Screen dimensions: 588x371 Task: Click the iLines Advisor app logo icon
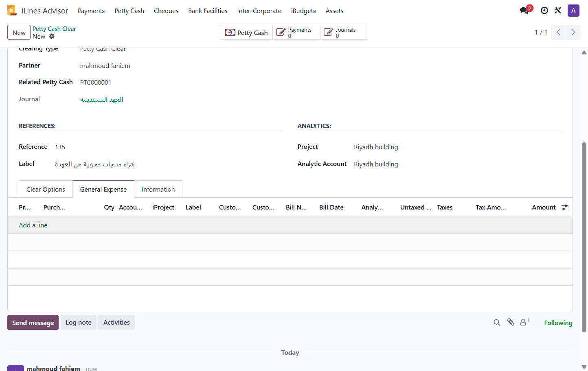pyautogui.click(x=12, y=11)
